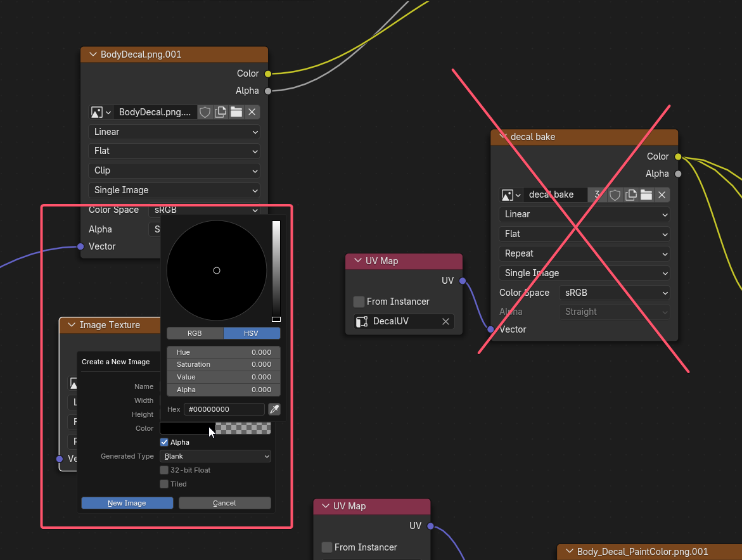Click the decal bake Color output socket

click(678, 156)
